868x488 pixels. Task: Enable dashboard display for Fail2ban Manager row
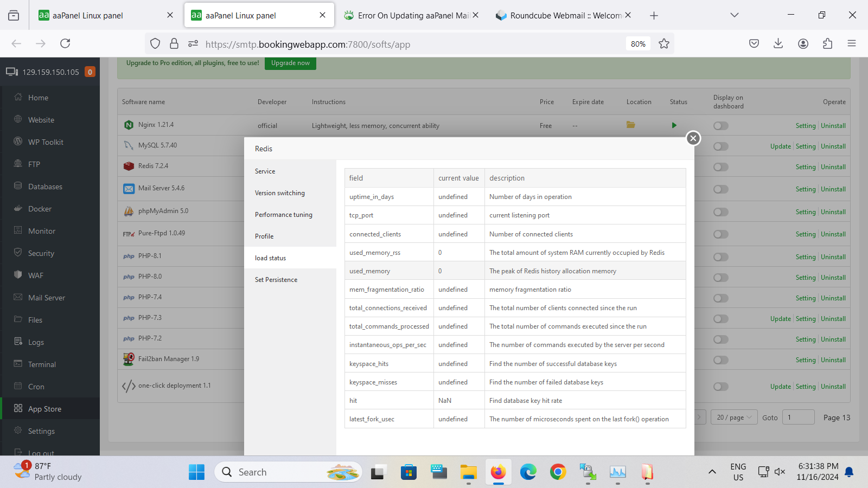[x=720, y=360]
